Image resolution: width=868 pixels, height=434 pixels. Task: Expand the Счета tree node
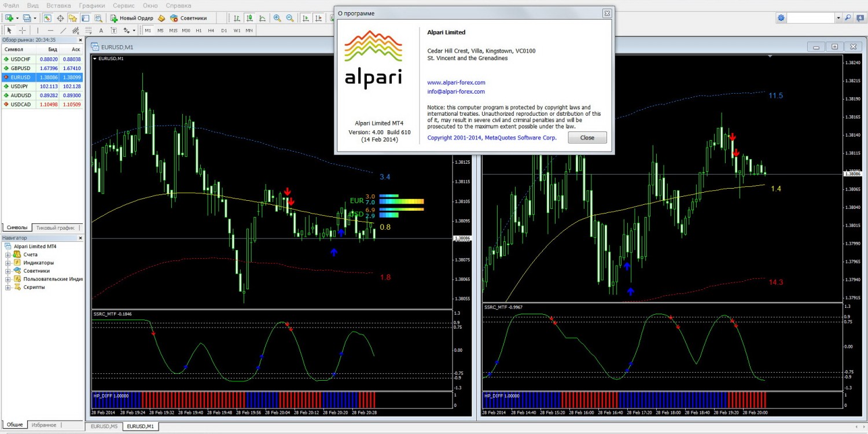coord(8,255)
